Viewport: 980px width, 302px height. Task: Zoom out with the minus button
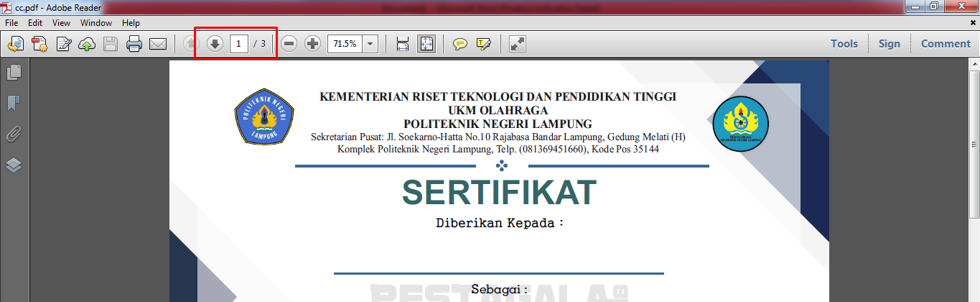(x=289, y=44)
